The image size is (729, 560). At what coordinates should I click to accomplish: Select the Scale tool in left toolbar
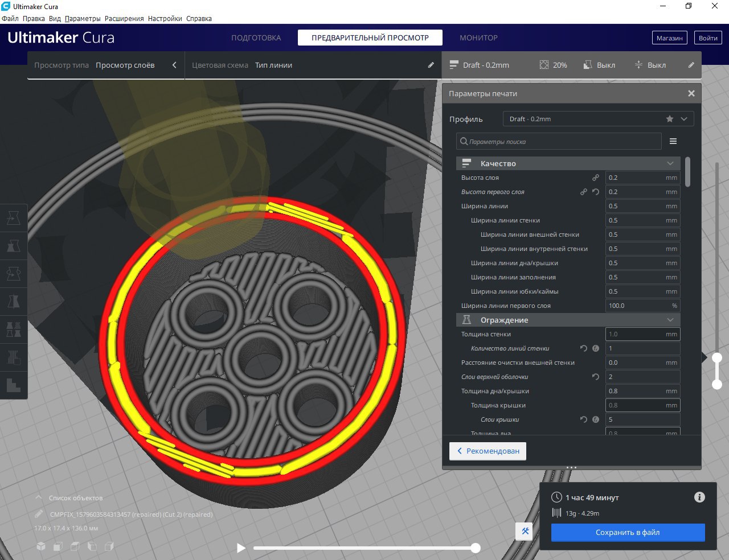[14, 246]
